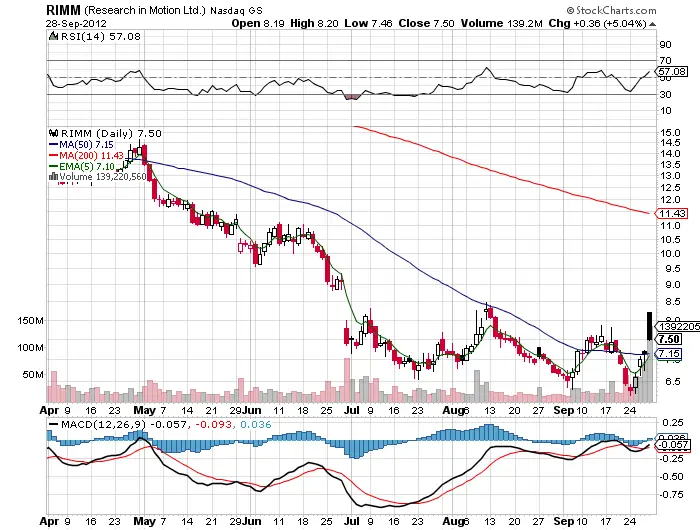
Task: Click the 30 oversold level on the RSI axis
Action: coord(665,94)
